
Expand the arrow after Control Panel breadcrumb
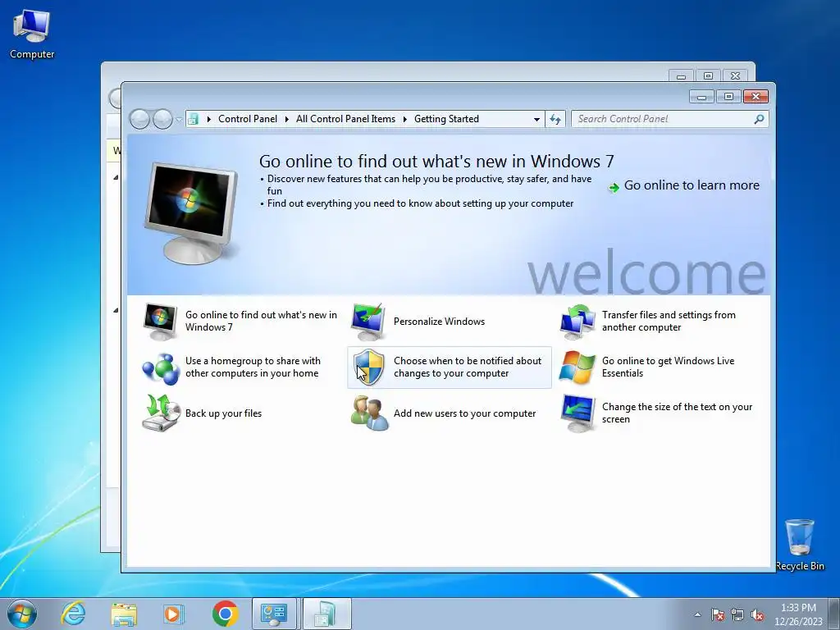(x=286, y=119)
